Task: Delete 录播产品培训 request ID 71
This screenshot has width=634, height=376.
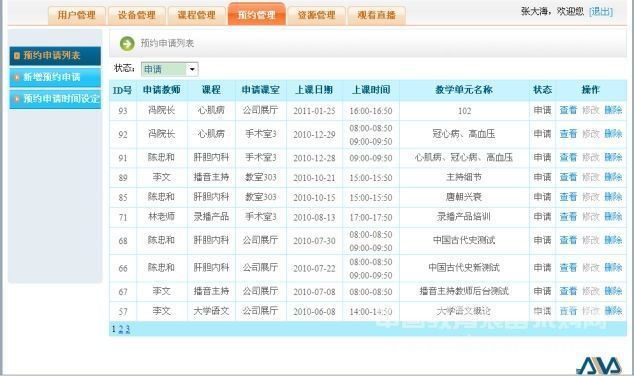Action: coord(613,217)
